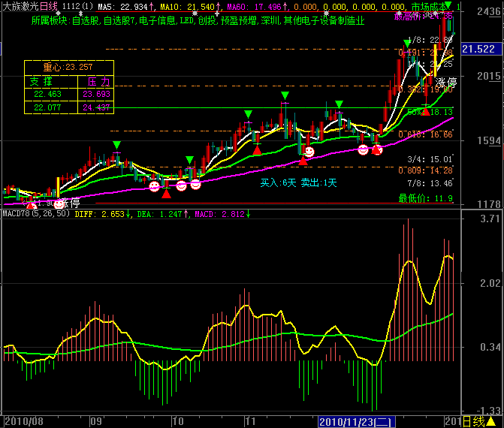Screen dimensions: 504x428
Task: Select the green down-arrow marker in mid-November
Action: [x=285, y=95]
